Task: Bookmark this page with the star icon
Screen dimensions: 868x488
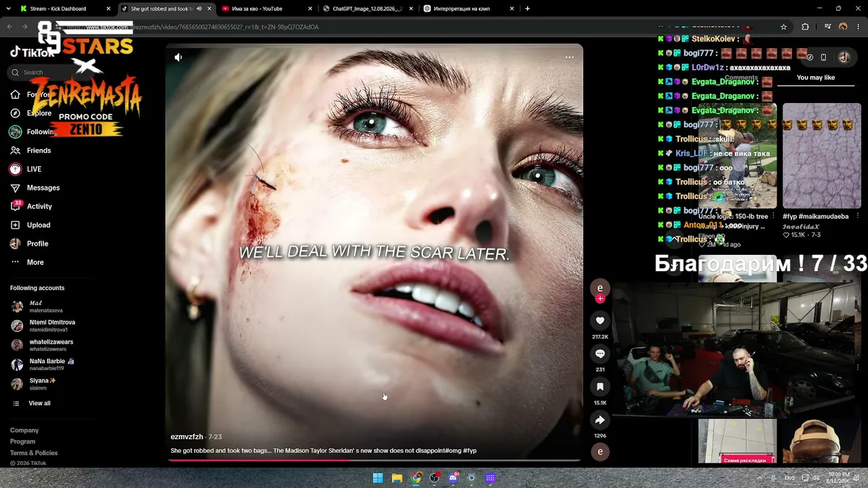Action: pos(784,27)
